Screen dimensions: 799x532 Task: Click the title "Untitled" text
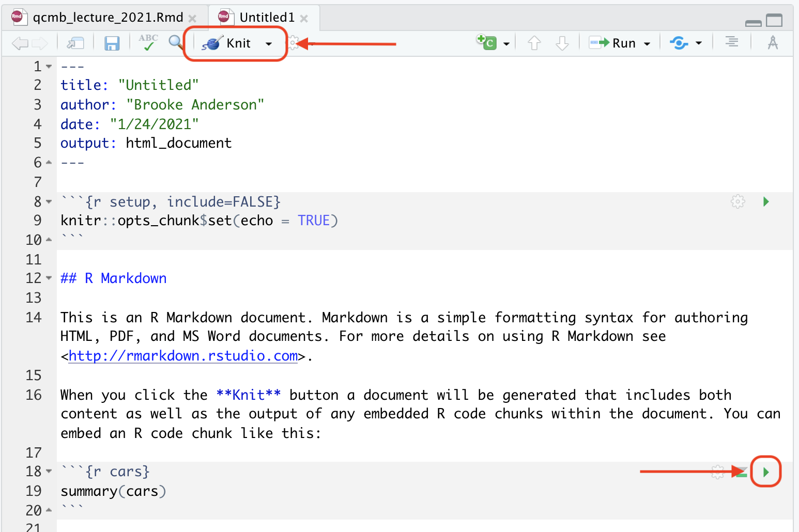(158, 85)
